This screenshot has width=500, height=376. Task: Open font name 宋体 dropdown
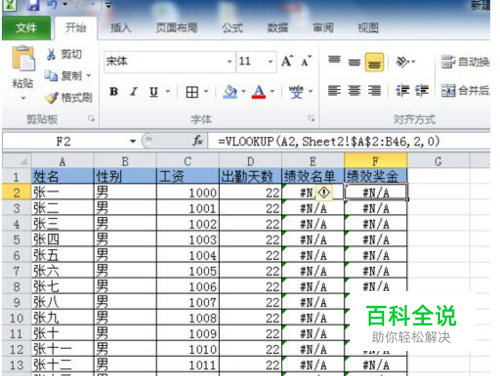click(229, 62)
